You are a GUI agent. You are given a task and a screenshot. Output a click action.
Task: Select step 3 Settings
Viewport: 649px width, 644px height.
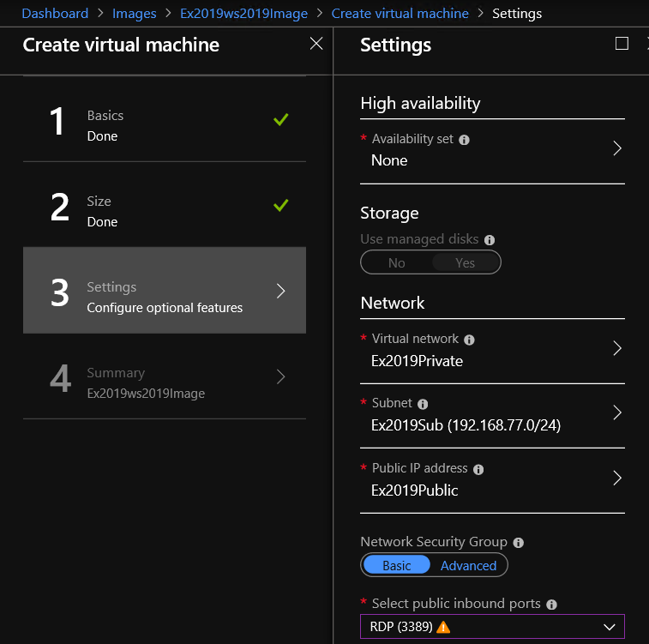pos(165,291)
